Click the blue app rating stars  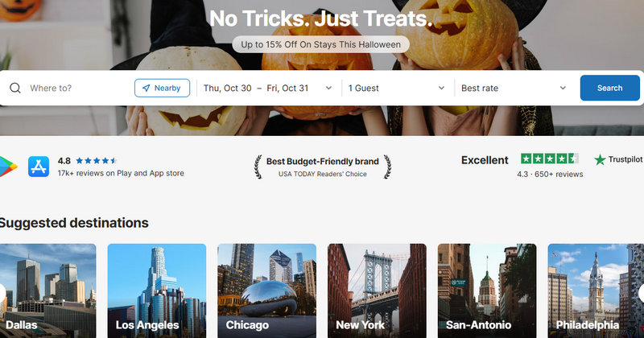coord(97,161)
